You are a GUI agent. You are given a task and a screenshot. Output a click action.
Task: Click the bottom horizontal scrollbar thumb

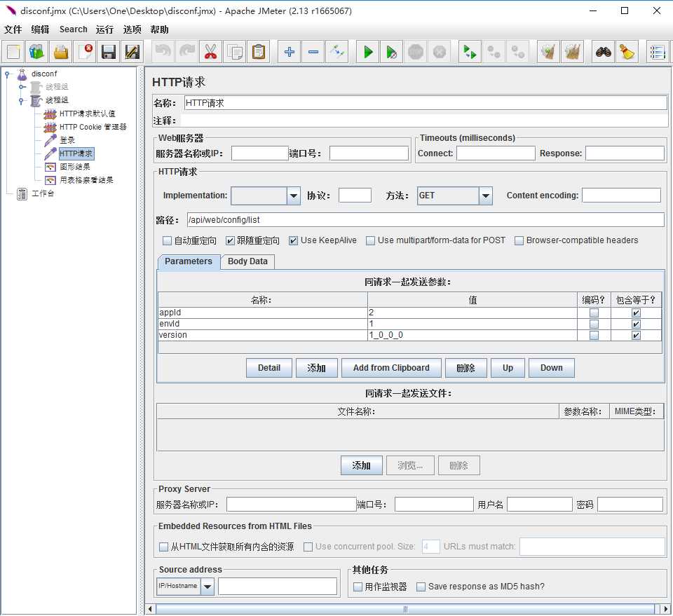pyautogui.click(x=405, y=610)
